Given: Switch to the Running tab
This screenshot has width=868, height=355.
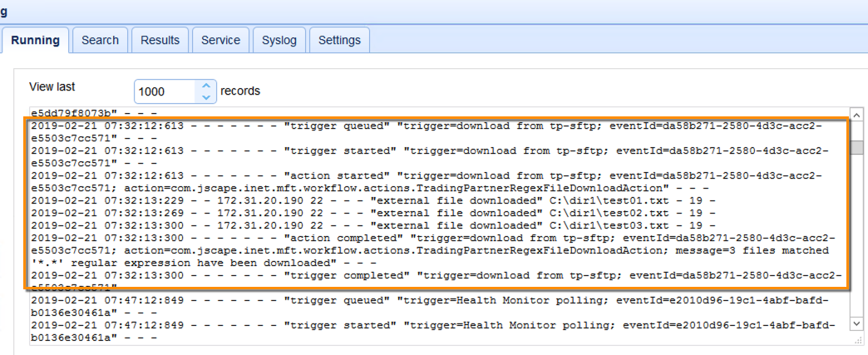Looking at the screenshot, I should tap(35, 40).
